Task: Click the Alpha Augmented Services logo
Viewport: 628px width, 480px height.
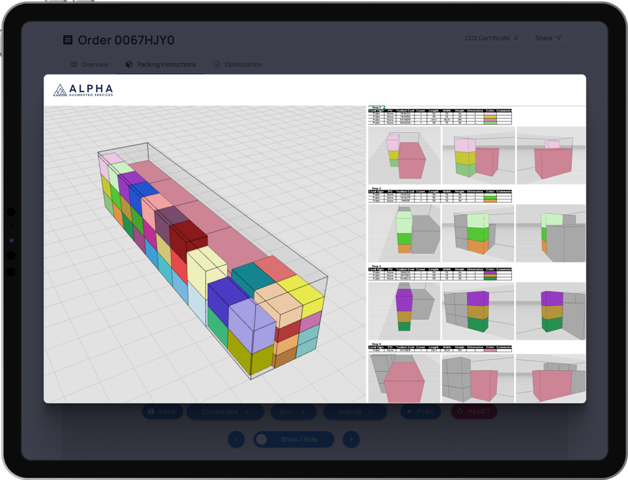Action: click(83, 91)
